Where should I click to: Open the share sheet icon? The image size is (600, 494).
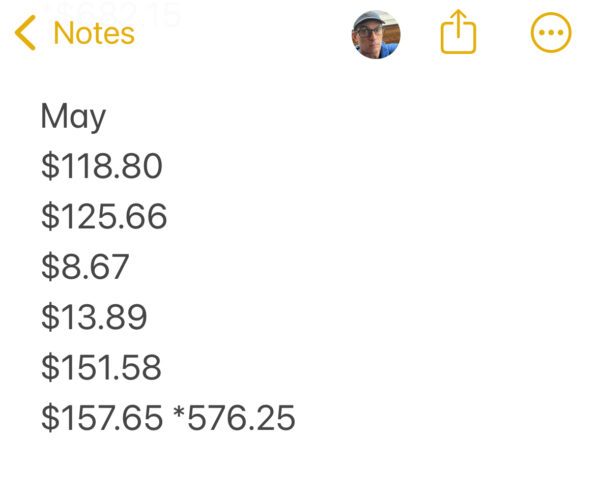(458, 32)
